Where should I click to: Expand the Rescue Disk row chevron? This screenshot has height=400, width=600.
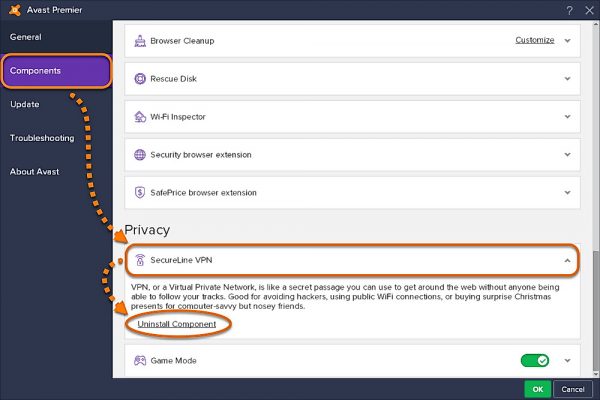pos(567,79)
